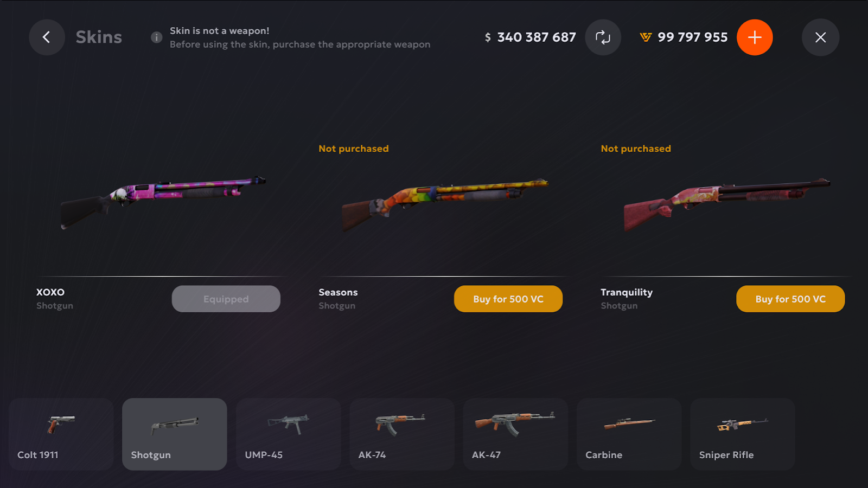
Task: Click the VC currency logo icon
Action: coord(646,37)
